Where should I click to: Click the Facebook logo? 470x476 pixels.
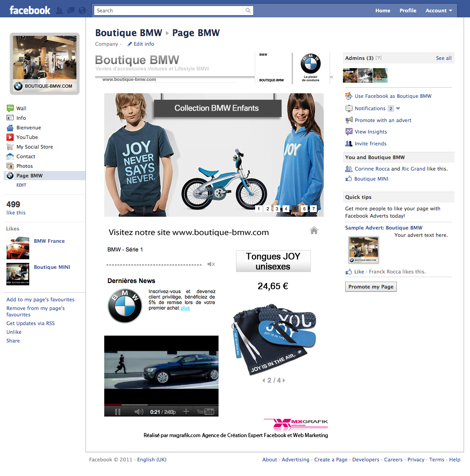[30, 11]
